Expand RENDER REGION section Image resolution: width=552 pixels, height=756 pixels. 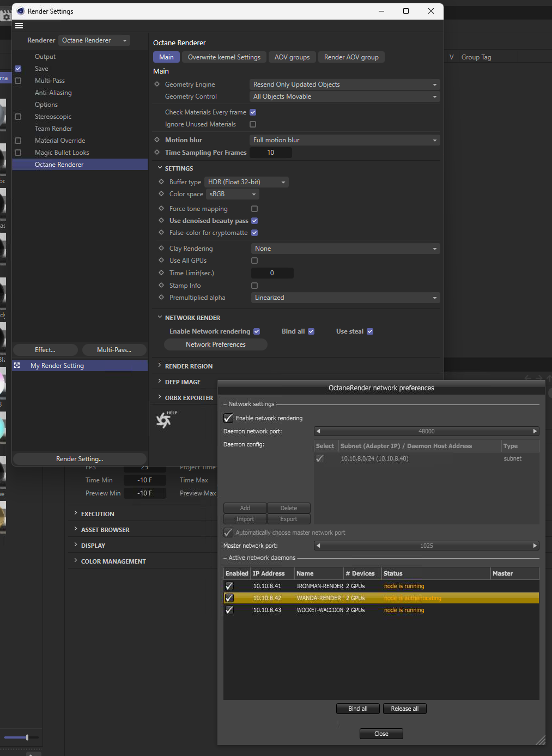(x=160, y=366)
